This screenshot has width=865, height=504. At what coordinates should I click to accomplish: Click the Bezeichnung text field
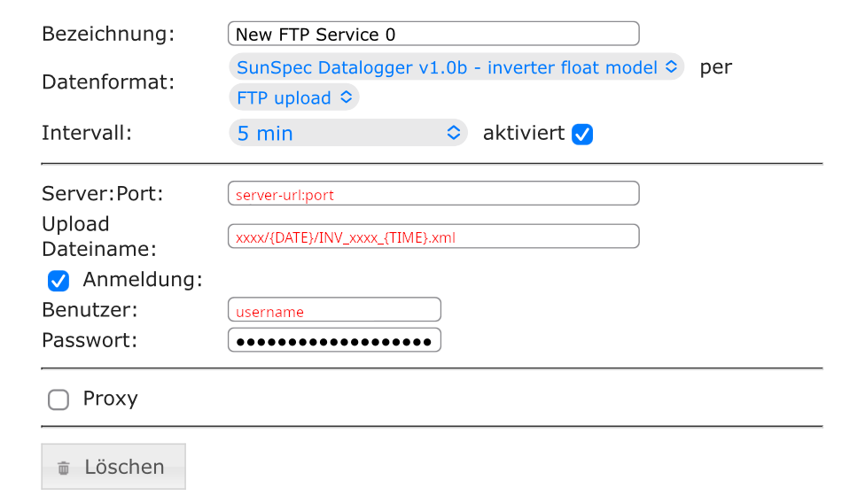pyautogui.click(x=433, y=35)
